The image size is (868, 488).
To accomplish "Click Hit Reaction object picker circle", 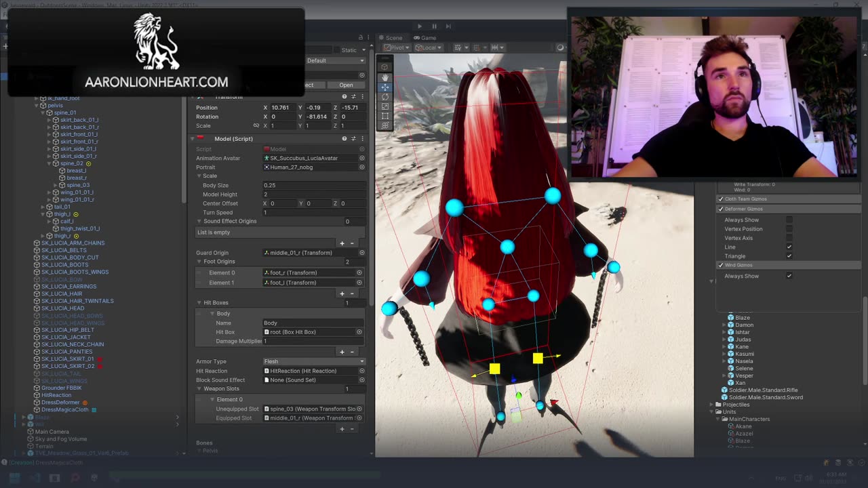I will [x=362, y=371].
